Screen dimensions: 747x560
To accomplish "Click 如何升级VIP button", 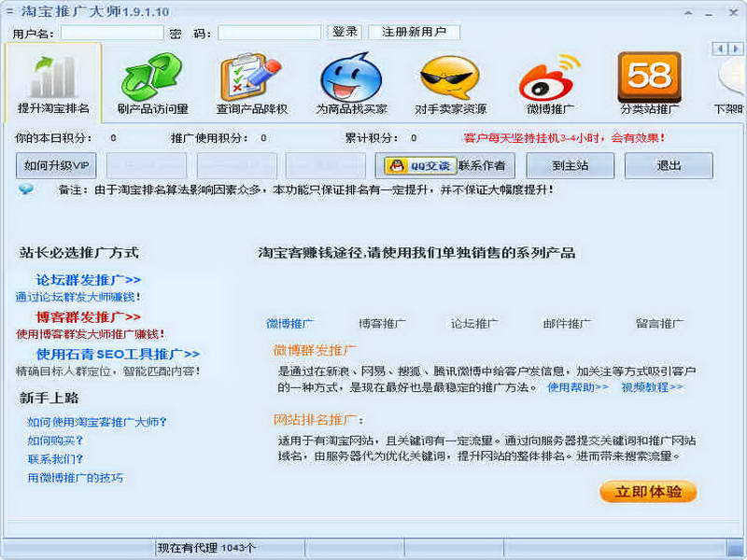I will point(56,166).
